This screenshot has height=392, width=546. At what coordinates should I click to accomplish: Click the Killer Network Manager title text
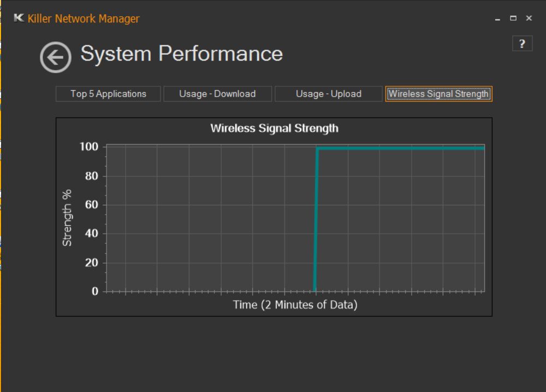point(84,19)
